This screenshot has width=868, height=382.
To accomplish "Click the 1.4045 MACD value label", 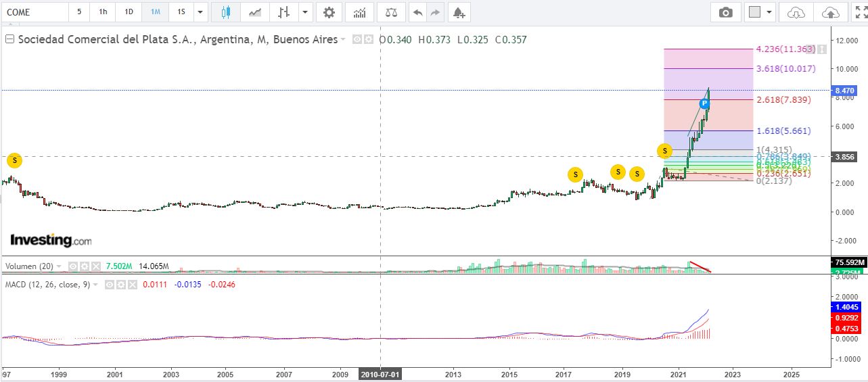I will point(846,306).
